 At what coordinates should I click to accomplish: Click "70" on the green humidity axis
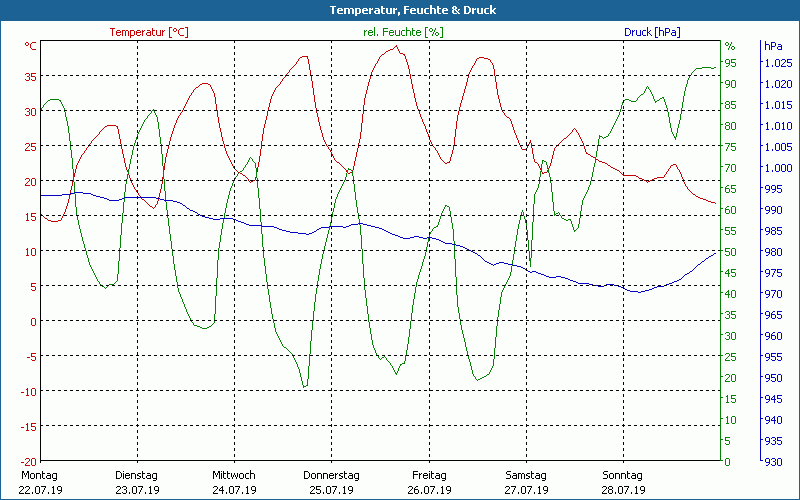coord(731,168)
